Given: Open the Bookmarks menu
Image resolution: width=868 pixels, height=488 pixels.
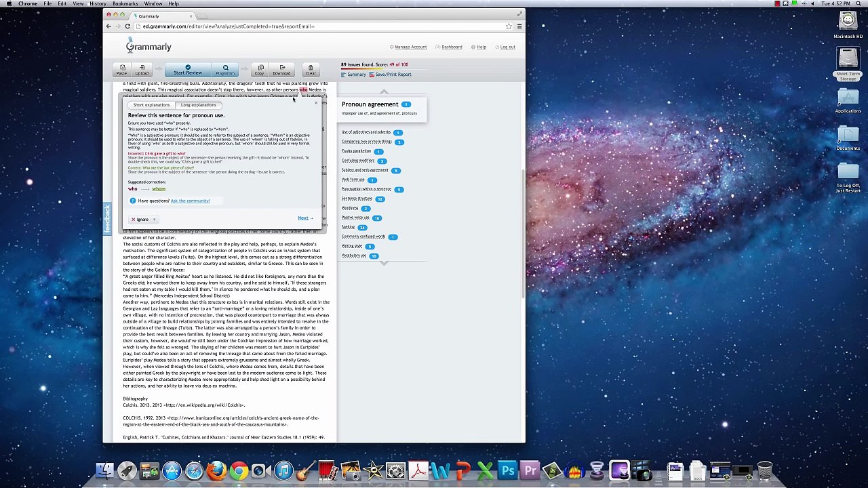Looking at the screenshot, I should [x=125, y=4].
